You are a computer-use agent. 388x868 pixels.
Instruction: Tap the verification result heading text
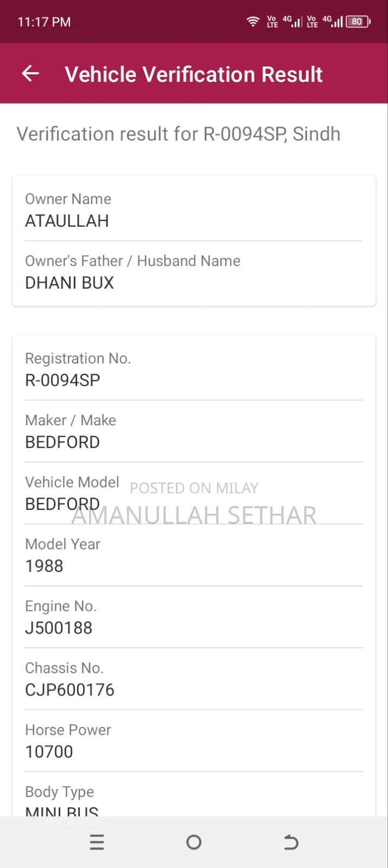(x=179, y=134)
